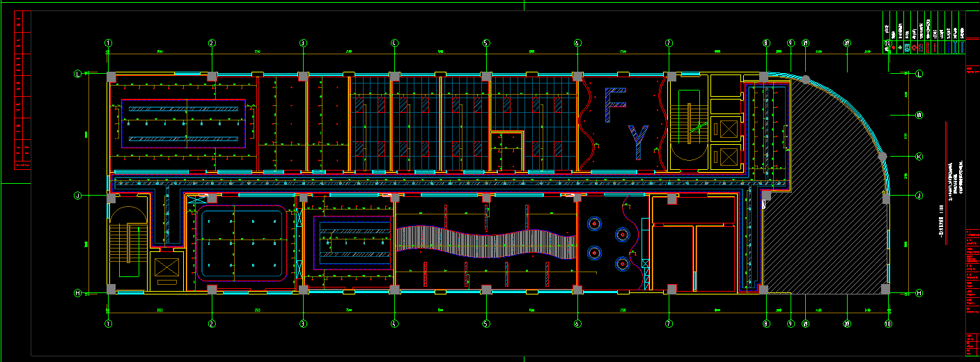
Task: Click the large blue letter F
Action: [x=615, y=104]
